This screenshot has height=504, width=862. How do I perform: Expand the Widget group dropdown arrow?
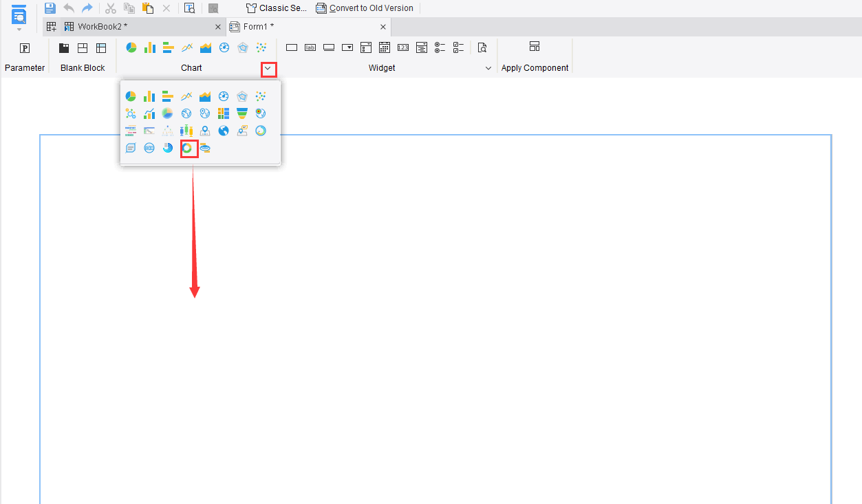(488, 68)
